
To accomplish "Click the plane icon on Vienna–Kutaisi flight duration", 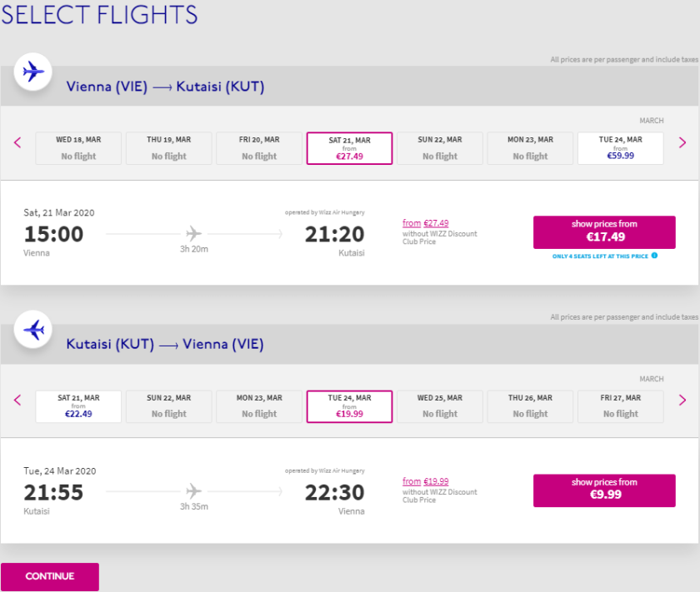I will click(194, 232).
